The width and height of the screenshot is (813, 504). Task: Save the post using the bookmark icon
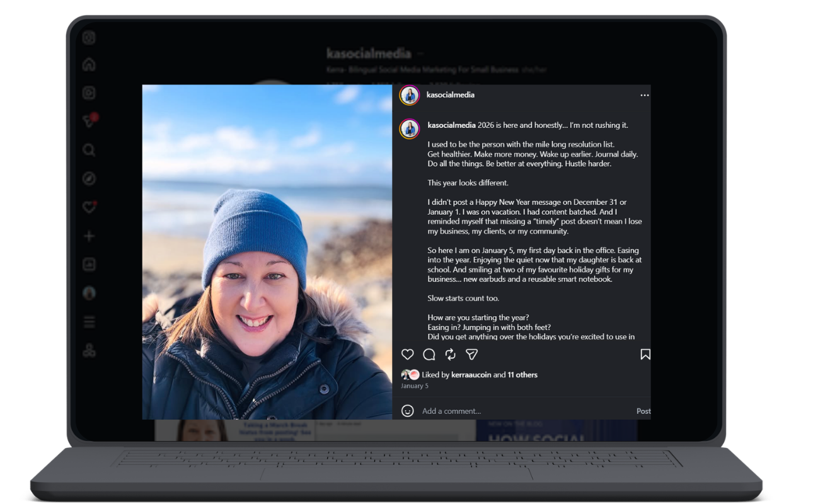pyautogui.click(x=645, y=355)
